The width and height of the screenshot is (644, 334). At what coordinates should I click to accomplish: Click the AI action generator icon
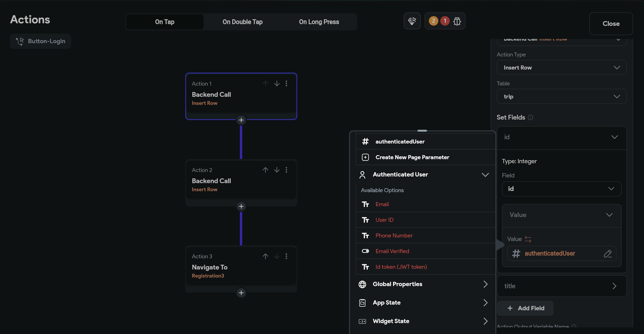pyautogui.click(x=412, y=21)
